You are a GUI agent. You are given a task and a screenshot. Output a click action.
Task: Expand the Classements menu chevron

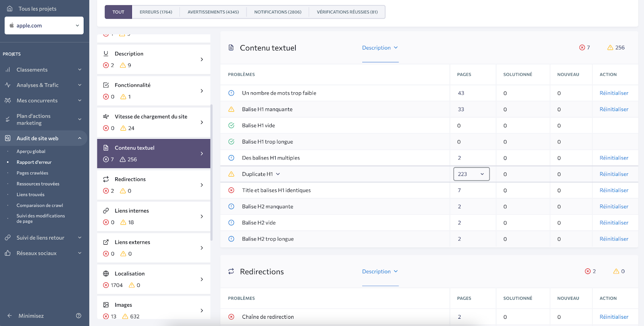[x=80, y=70]
